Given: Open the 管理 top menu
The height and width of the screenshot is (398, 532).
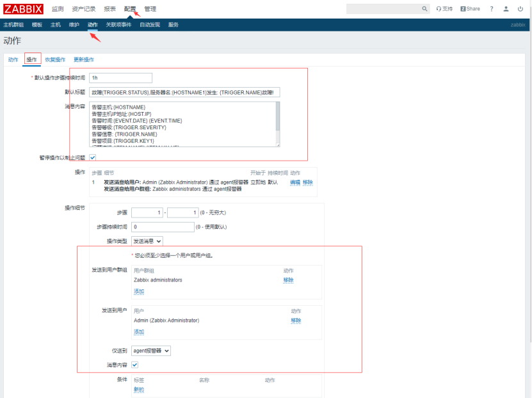Looking at the screenshot, I should tap(150, 9).
